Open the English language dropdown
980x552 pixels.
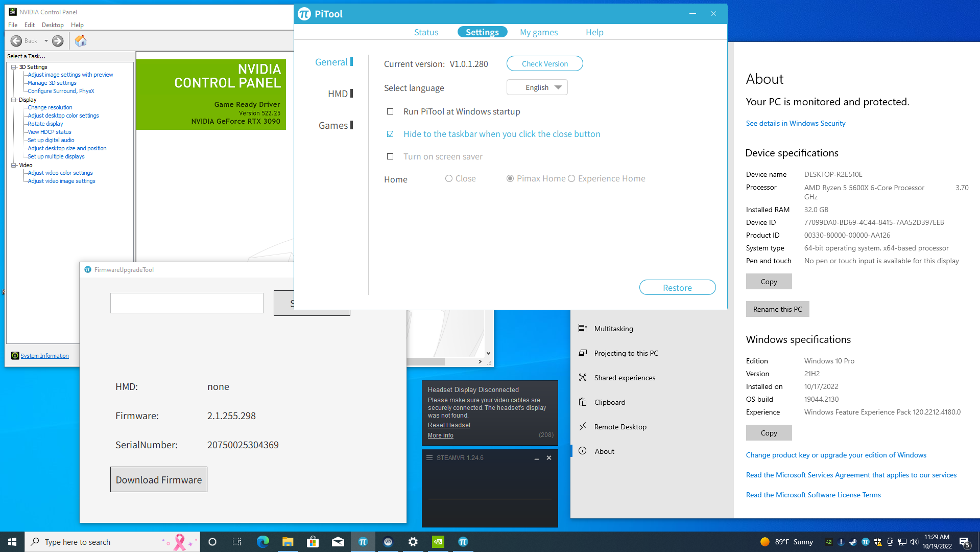[537, 87]
